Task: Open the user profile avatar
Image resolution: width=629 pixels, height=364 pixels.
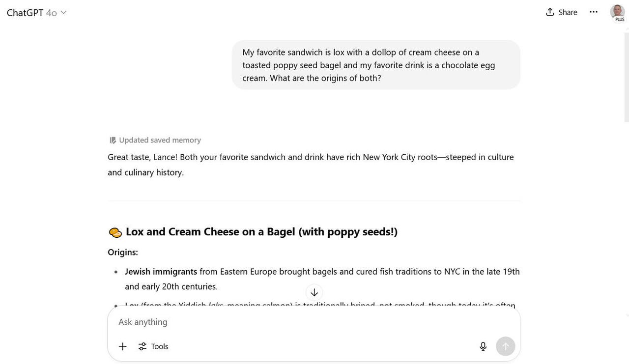Action: pos(617,12)
